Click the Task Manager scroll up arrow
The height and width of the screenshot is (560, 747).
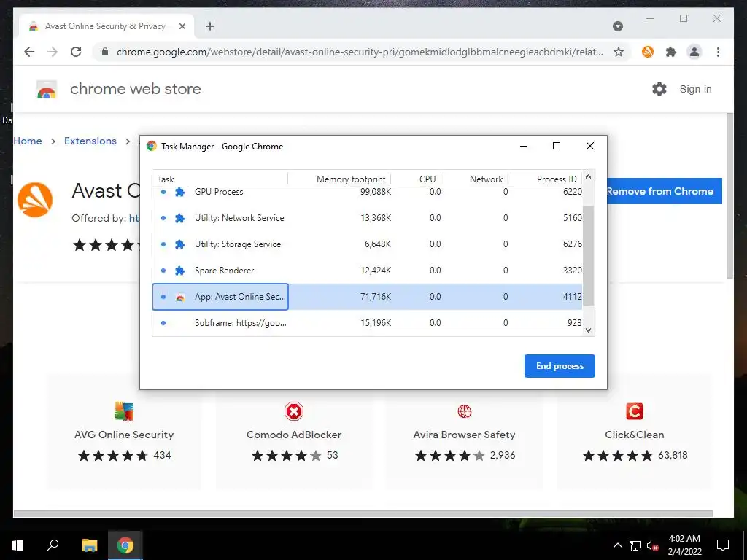[589, 176]
